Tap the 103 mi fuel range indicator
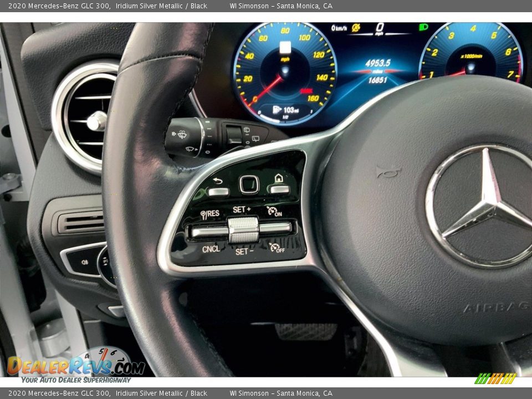532x399 pixels. (286, 110)
